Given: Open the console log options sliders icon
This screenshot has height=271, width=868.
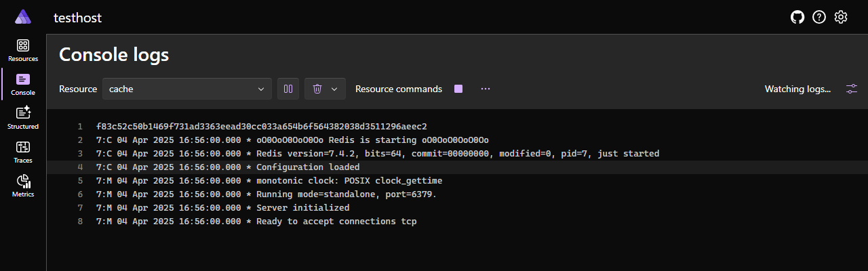Looking at the screenshot, I should pos(852,89).
